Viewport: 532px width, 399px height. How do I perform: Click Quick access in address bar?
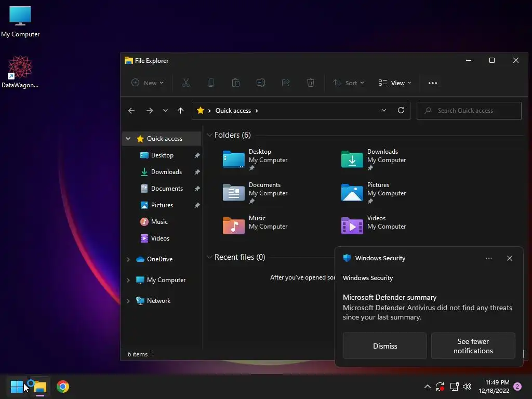(x=233, y=111)
